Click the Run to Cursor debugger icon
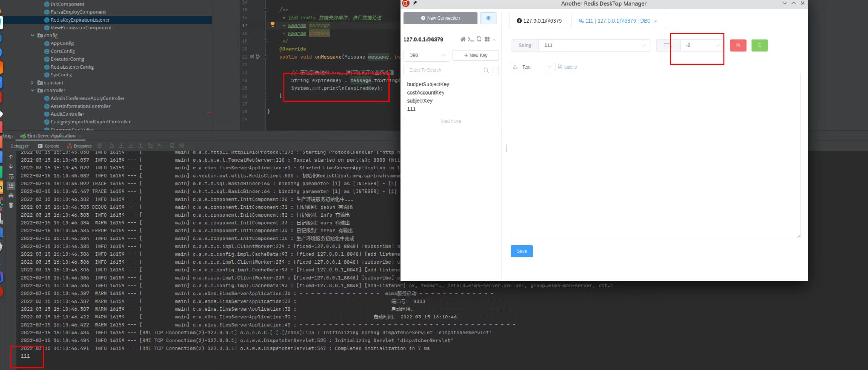The width and height of the screenshot is (868, 370). point(160,146)
